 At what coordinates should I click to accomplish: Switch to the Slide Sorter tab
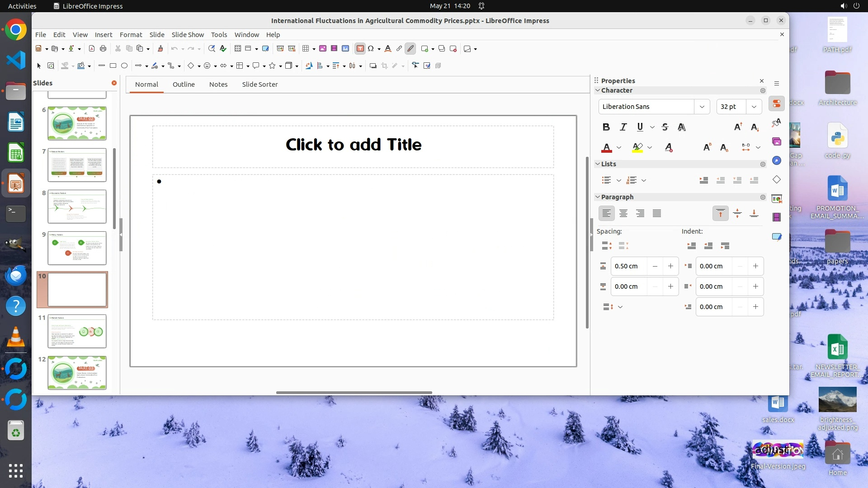[259, 84]
